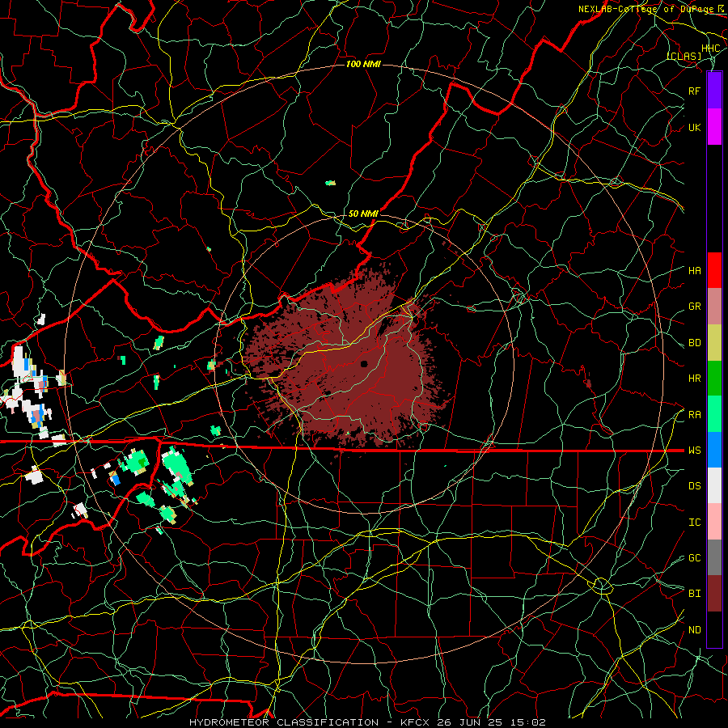This screenshot has height=728, width=728.
Task: Click the small echo north of 50 NMI label
Action: pyautogui.click(x=330, y=183)
